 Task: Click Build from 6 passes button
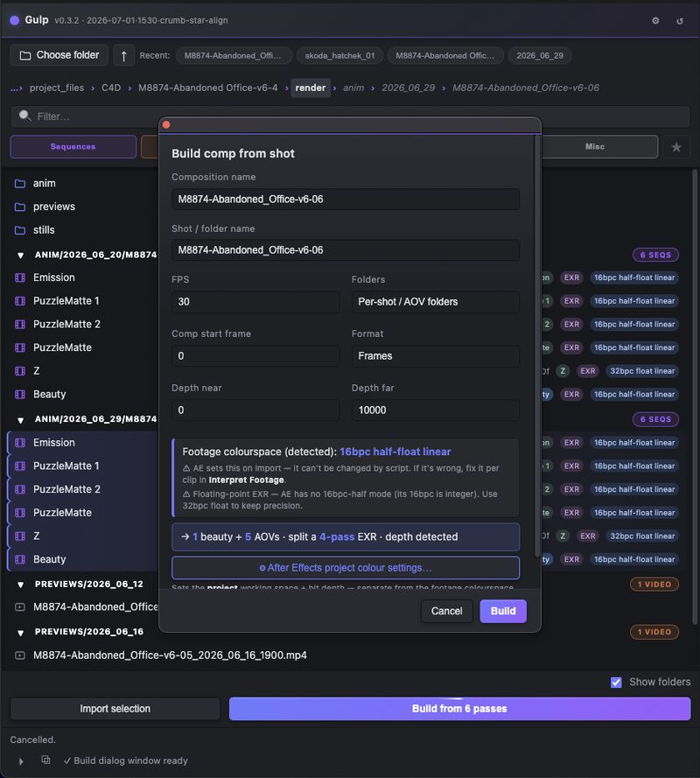pyautogui.click(x=459, y=709)
